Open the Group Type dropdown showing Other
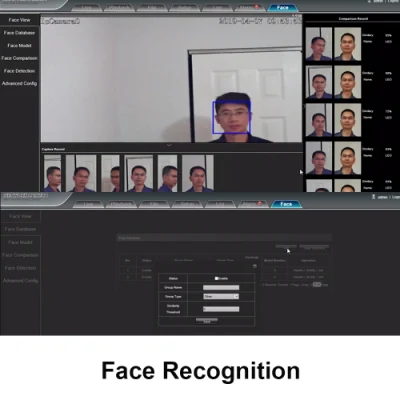The height and width of the screenshot is (400, 400). pyautogui.click(x=221, y=296)
